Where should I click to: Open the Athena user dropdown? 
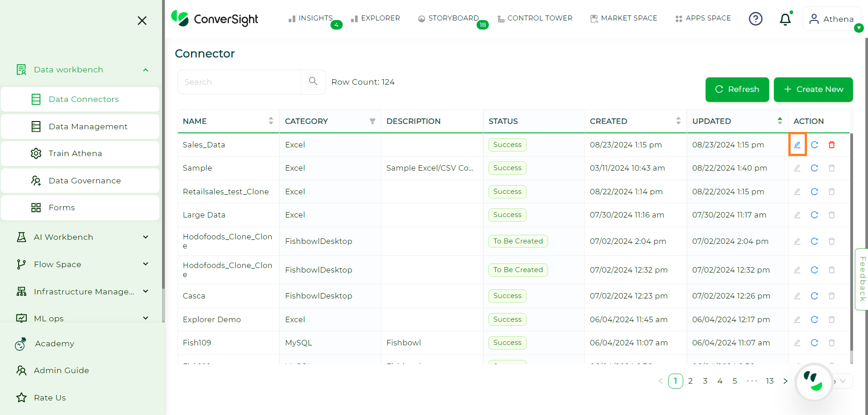[832, 19]
